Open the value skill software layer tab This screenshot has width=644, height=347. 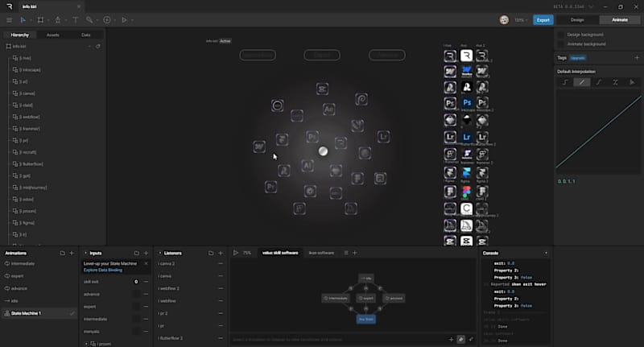tap(280, 253)
